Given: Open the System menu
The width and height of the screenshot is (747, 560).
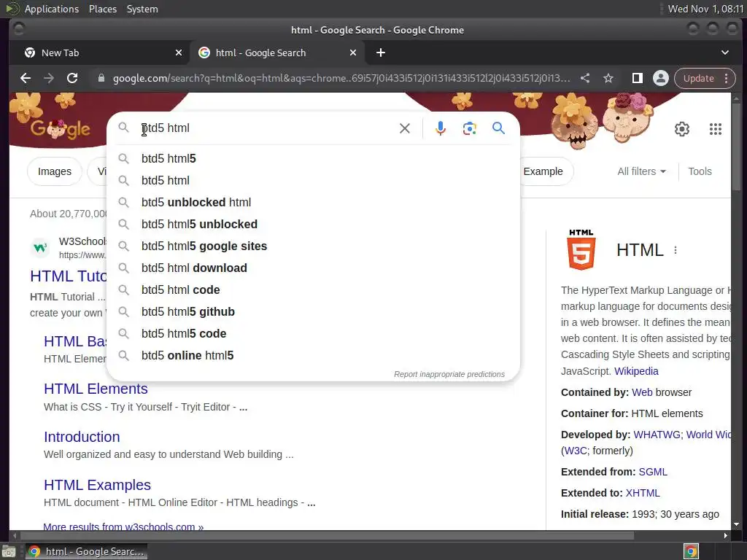Looking at the screenshot, I should click(x=142, y=9).
